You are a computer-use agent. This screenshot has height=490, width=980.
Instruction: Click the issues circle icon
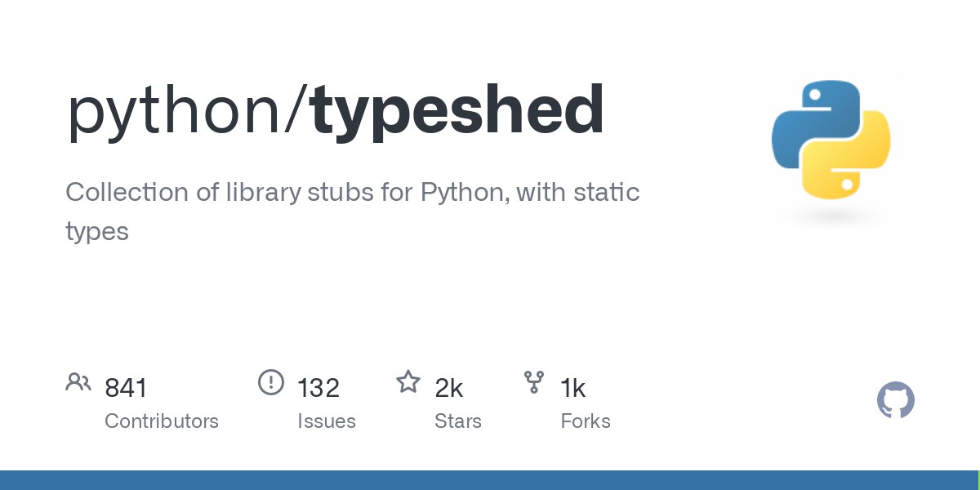[270, 381]
